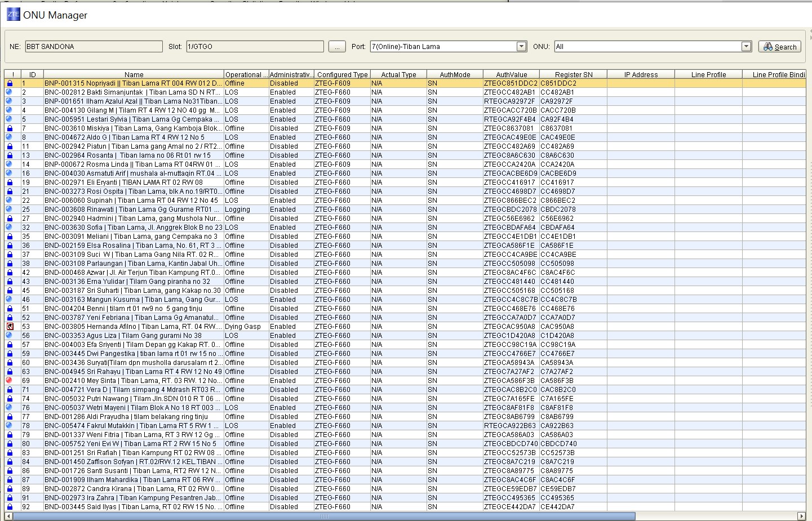The image size is (812, 521).
Task: Click the AuthMode column header
Action: [455, 74]
